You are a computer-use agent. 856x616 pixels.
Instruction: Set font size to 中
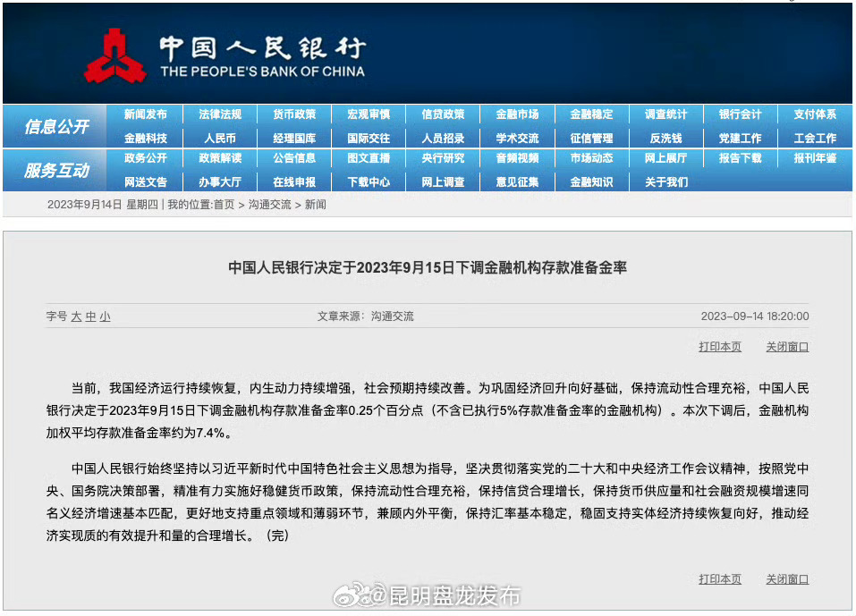point(90,316)
